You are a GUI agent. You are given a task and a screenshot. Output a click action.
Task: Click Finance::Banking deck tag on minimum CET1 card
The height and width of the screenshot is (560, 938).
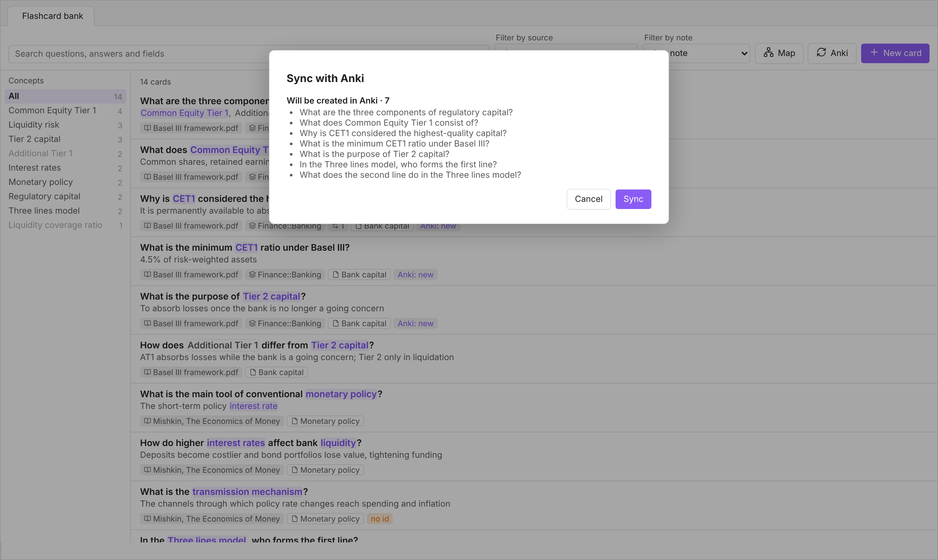285,275
